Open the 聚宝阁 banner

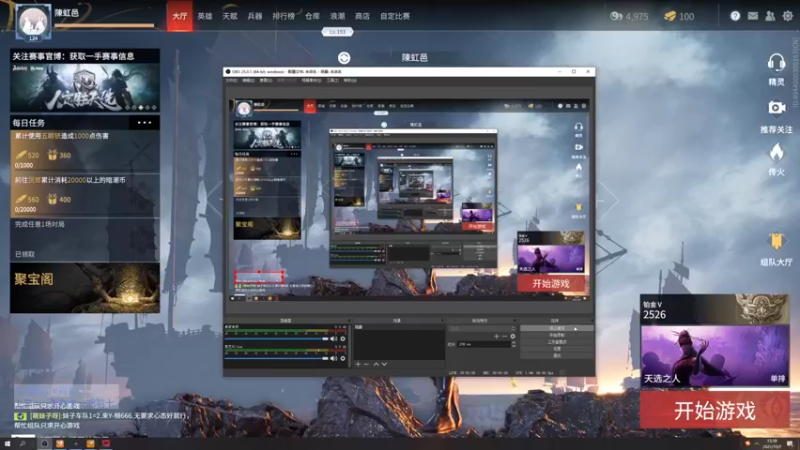click(85, 288)
